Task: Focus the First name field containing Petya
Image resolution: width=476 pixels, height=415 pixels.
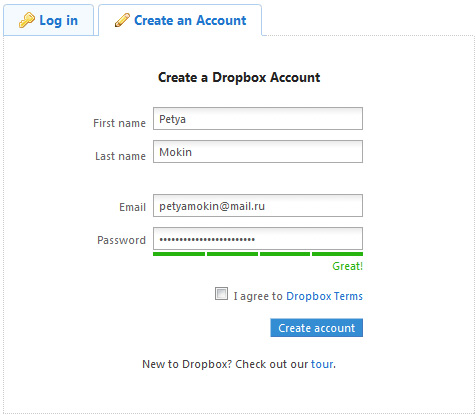Action: tap(258, 119)
